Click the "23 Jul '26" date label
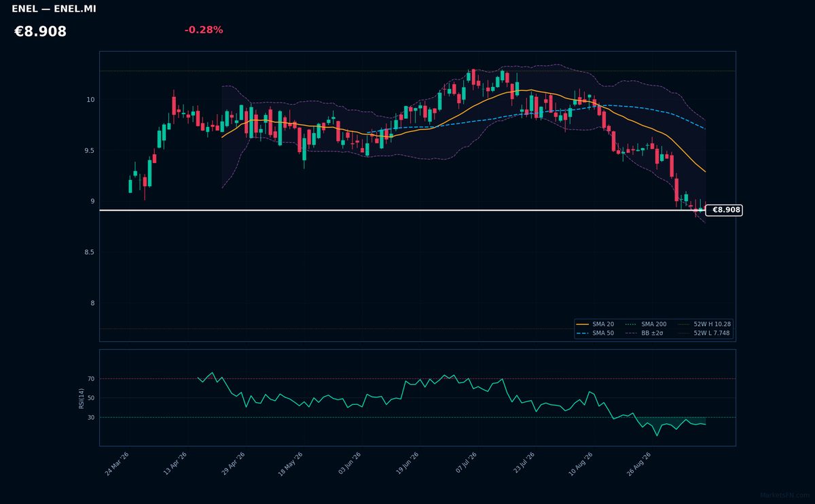 524,464
